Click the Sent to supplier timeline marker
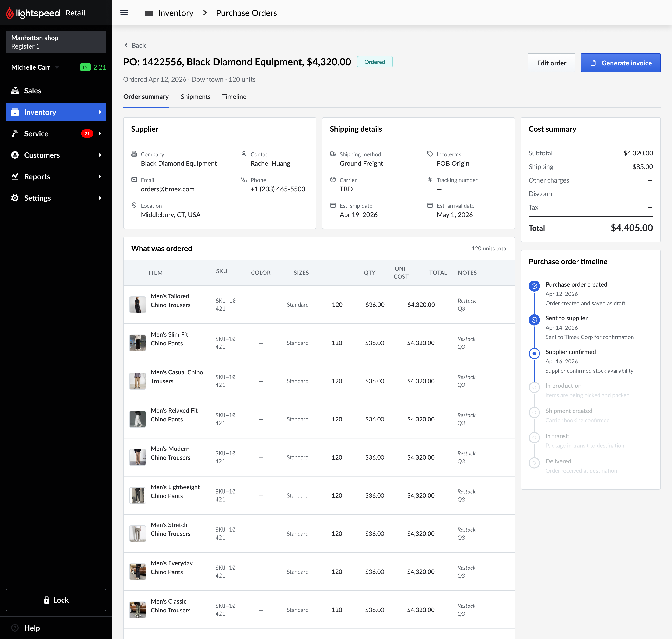The width and height of the screenshot is (672, 639). tap(534, 319)
